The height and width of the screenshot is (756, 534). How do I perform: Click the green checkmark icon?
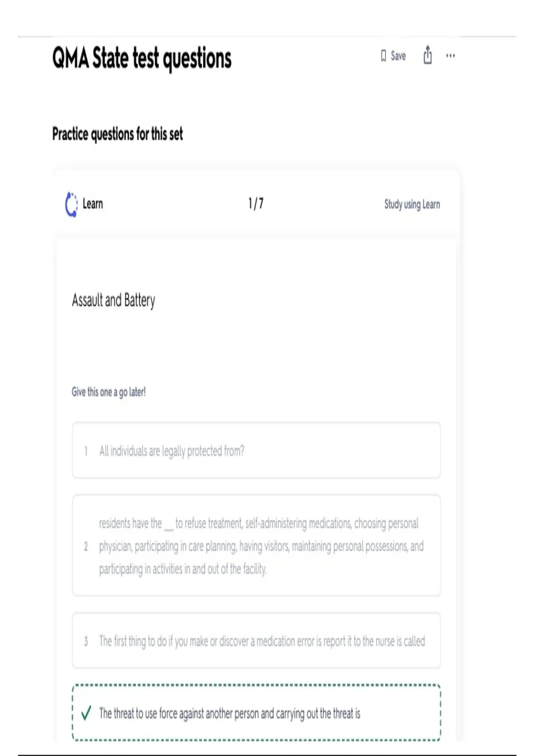86,713
